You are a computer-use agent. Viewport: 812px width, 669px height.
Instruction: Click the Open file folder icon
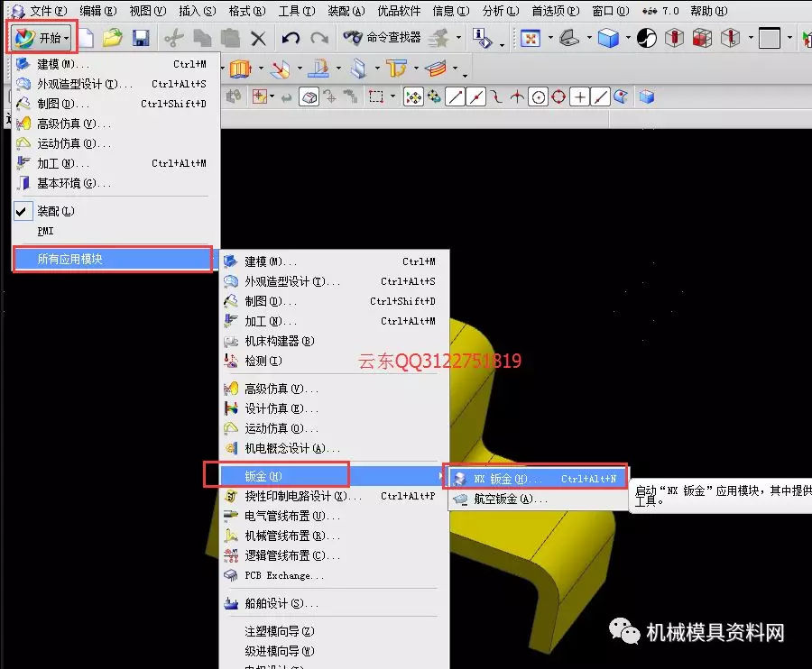(112, 38)
